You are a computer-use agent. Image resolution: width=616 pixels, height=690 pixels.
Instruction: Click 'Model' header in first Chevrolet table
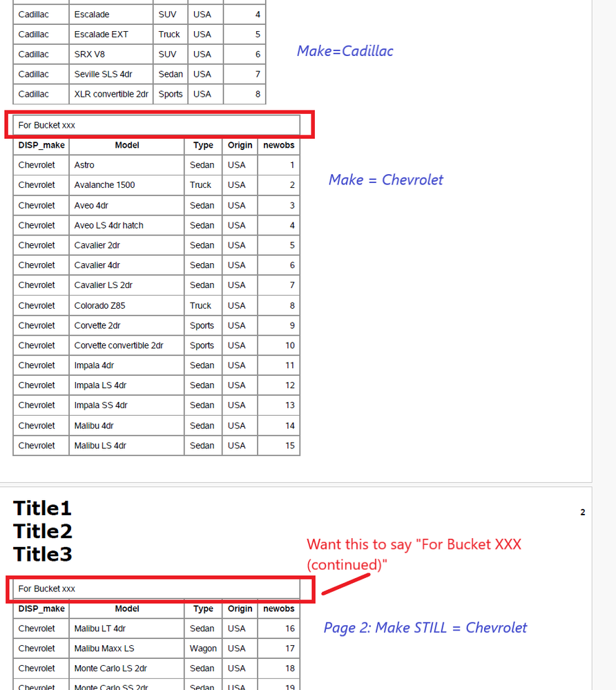126,145
